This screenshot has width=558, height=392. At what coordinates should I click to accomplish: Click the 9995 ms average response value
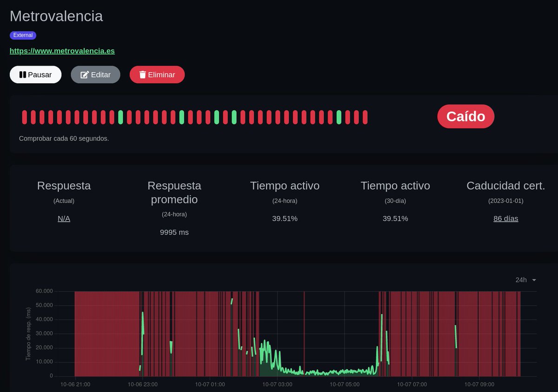click(174, 232)
